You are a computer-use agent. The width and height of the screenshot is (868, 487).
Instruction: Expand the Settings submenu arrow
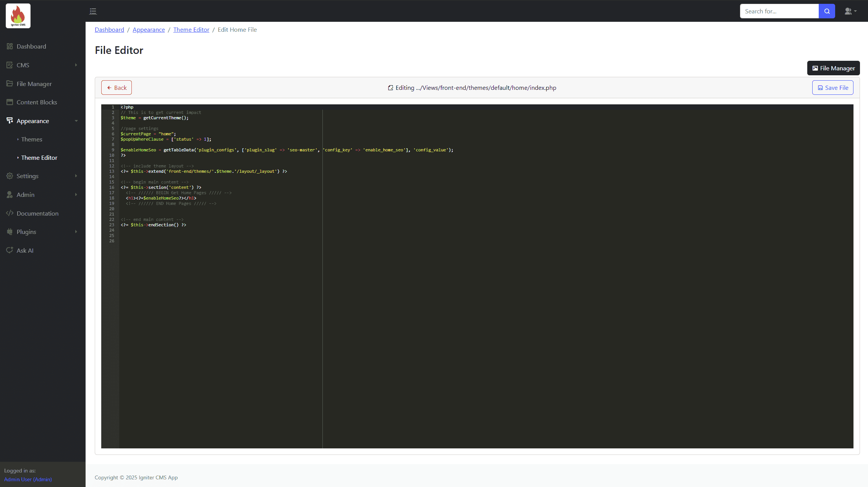[76, 176]
